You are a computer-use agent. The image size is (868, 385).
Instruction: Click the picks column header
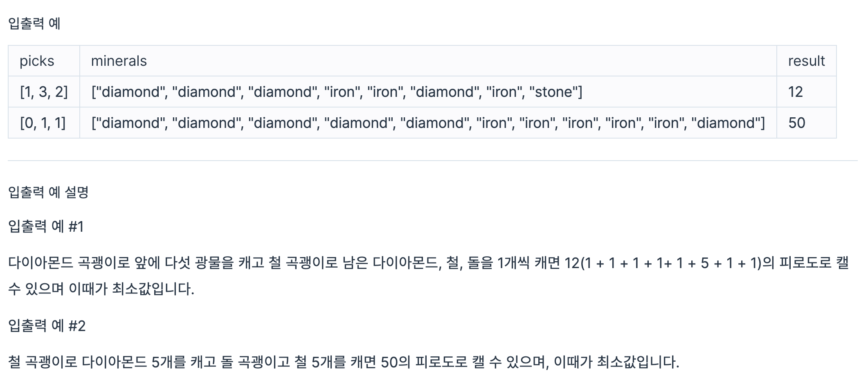[37, 61]
